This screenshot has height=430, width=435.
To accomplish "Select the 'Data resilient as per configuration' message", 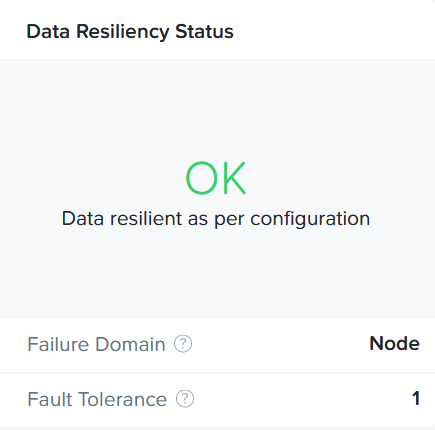I will click(216, 219).
